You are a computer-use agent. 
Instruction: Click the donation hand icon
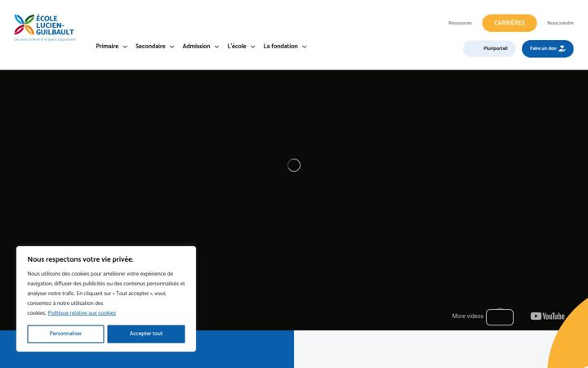click(562, 48)
